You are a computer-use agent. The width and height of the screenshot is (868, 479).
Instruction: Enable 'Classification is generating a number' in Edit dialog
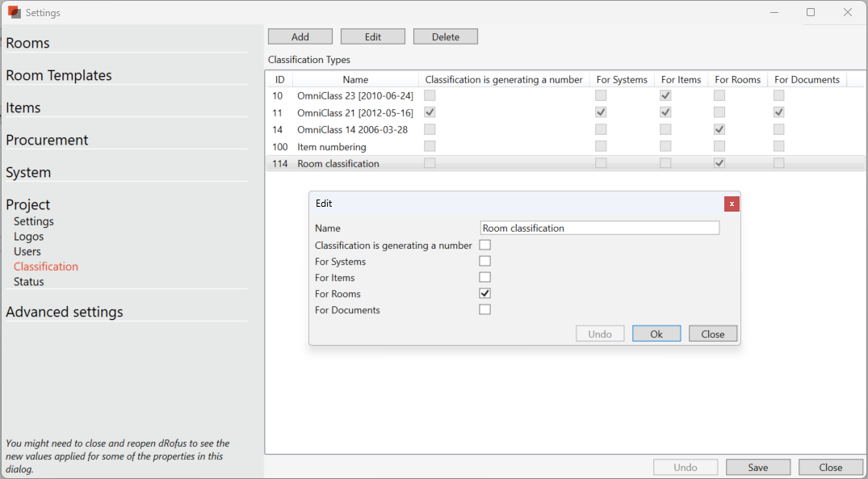click(x=484, y=245)
